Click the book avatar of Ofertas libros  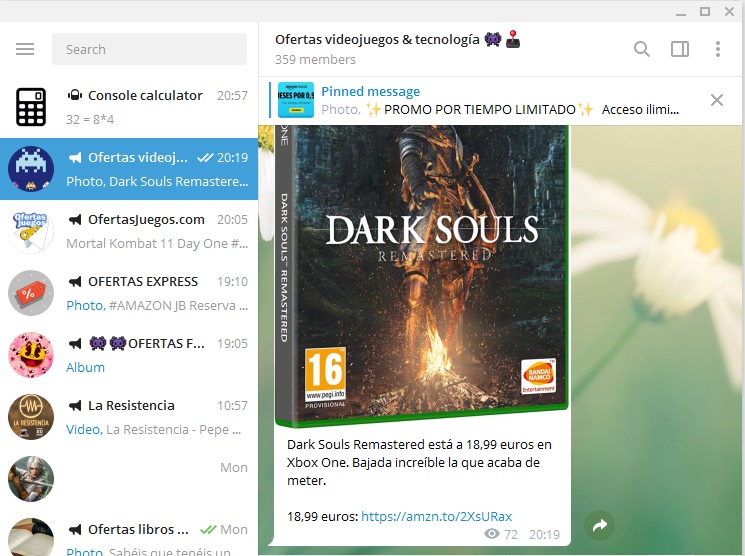tap(31, 537)
